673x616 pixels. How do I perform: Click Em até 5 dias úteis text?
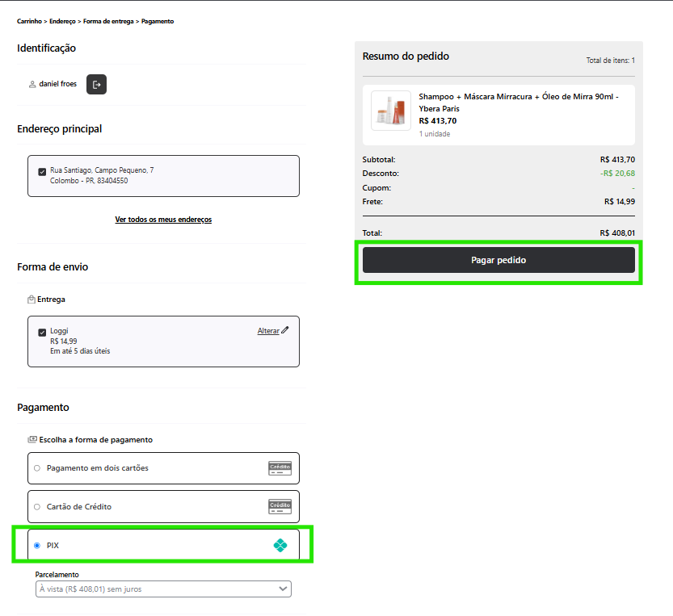[80, 351]
